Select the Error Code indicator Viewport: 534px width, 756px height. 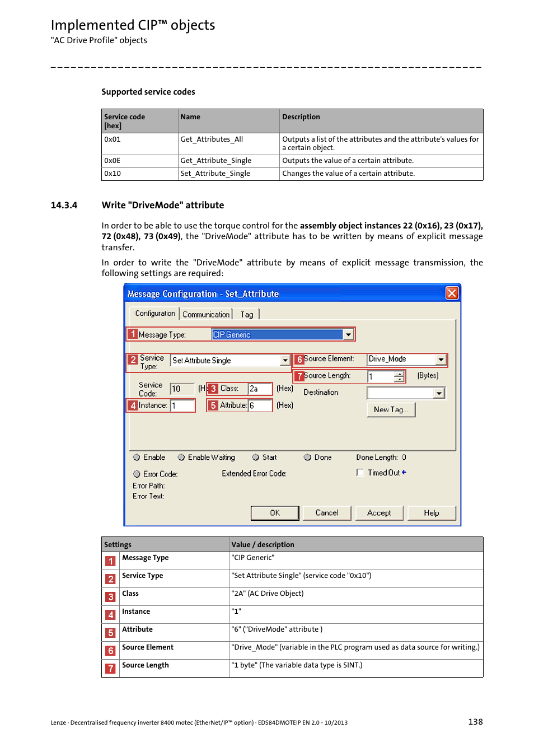point(137,474)
